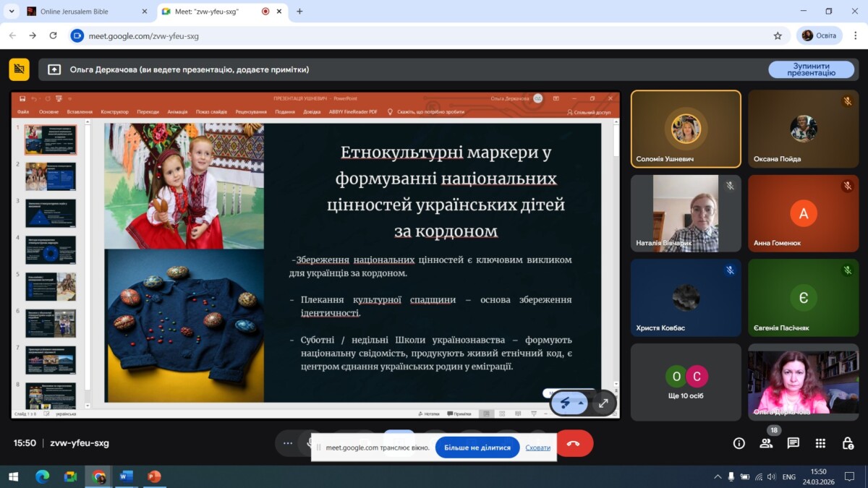Open the Meet activities grid icon
868x488 pixels.
(820, 443)
